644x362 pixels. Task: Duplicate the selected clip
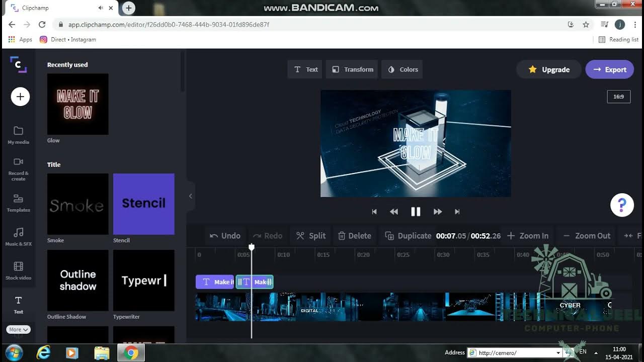408,236
